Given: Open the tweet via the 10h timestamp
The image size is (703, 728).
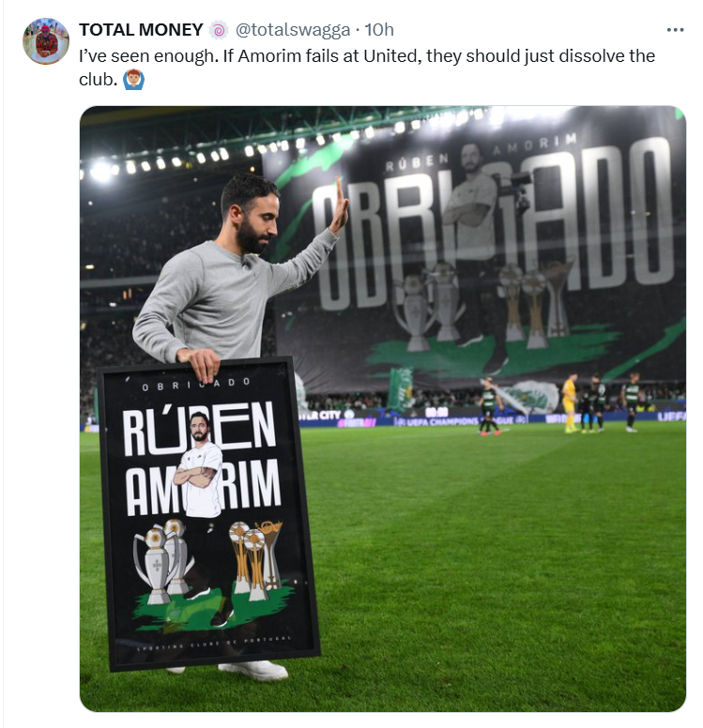Looking at the screenshot, I should [379, 30].
